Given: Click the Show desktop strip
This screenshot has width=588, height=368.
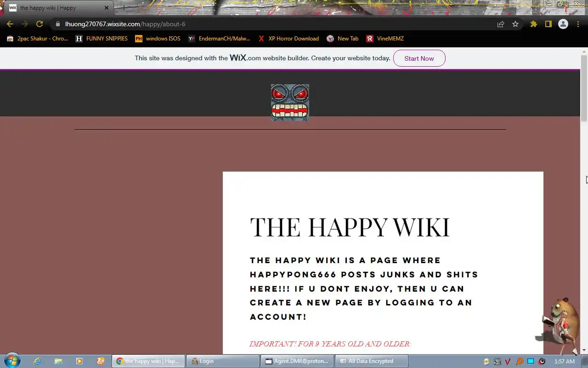Looking at the screenshot, I should [585, 361].
